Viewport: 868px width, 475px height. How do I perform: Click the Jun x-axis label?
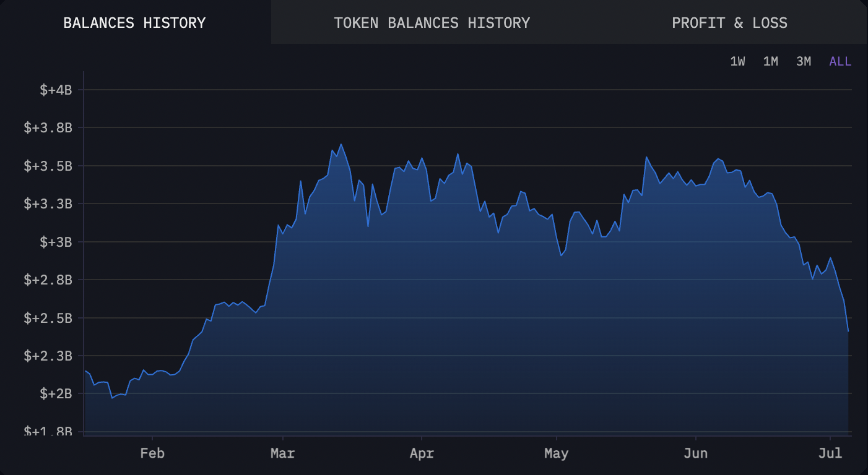click(x=695, y=453)
